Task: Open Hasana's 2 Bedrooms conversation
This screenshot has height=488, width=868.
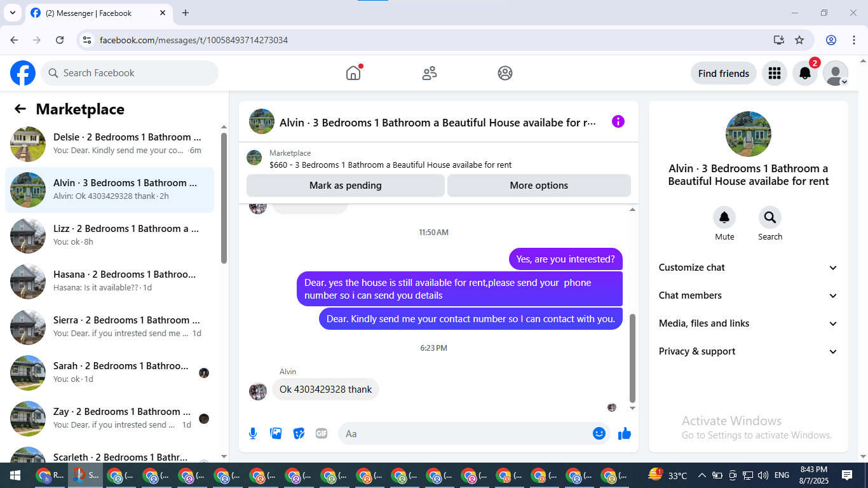Action: coord(109,281)
